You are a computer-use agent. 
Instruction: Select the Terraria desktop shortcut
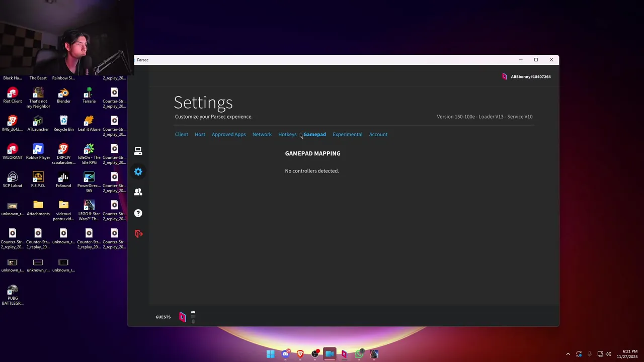tap(89, 96)
